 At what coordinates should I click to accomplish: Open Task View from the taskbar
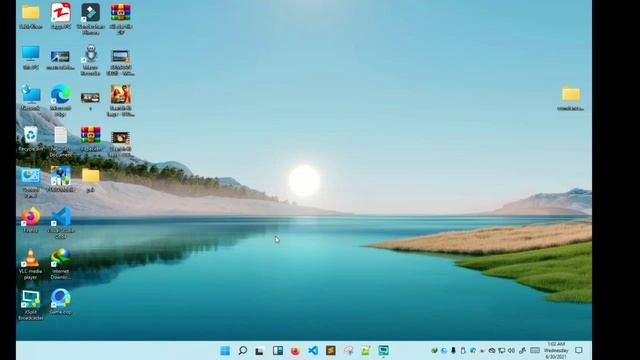[x=260, y=351]
